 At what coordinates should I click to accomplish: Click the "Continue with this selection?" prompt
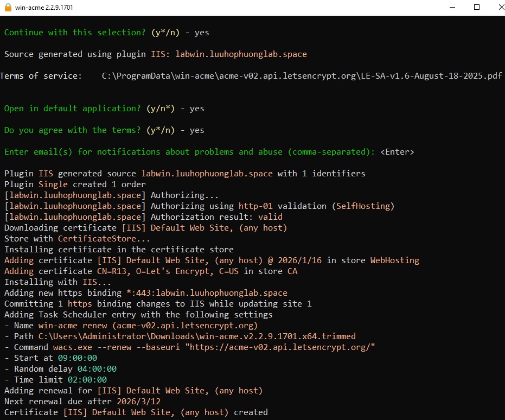[x=73, y=33]
